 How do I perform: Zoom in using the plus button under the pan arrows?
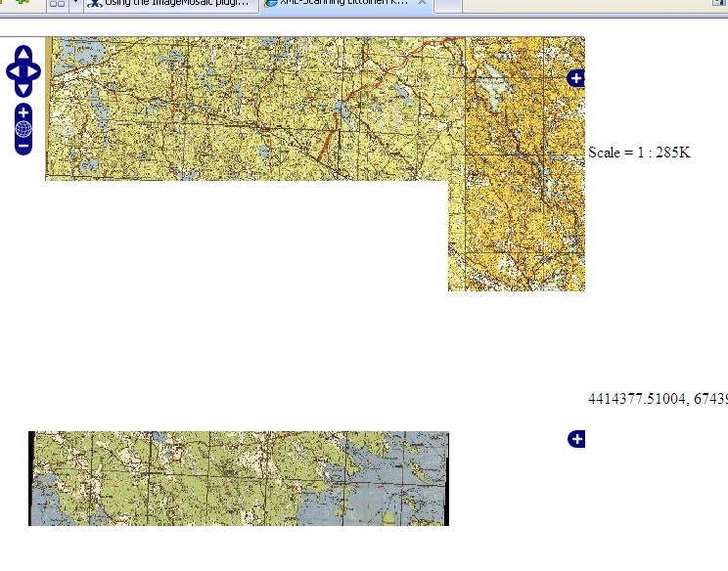[23, 112]
